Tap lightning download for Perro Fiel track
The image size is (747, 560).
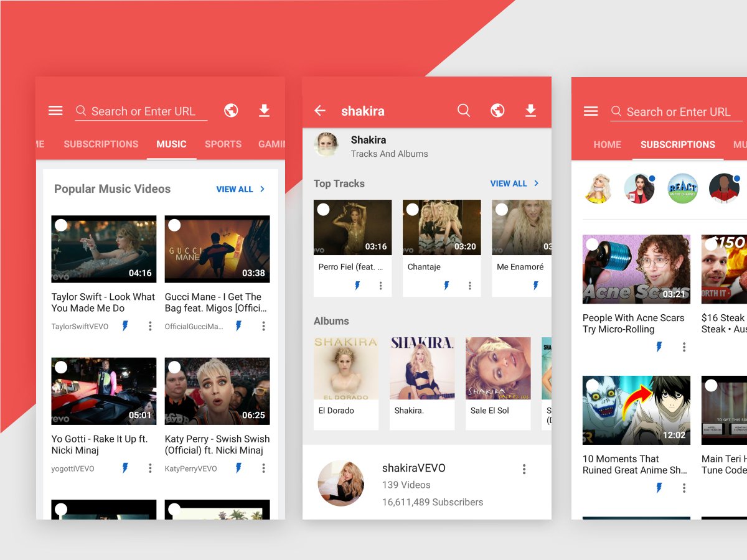point(357,286)
